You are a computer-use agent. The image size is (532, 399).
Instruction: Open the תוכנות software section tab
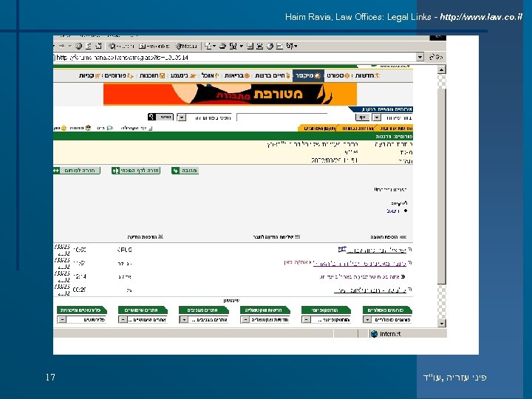pyautogui.click(x=152, y=75)
